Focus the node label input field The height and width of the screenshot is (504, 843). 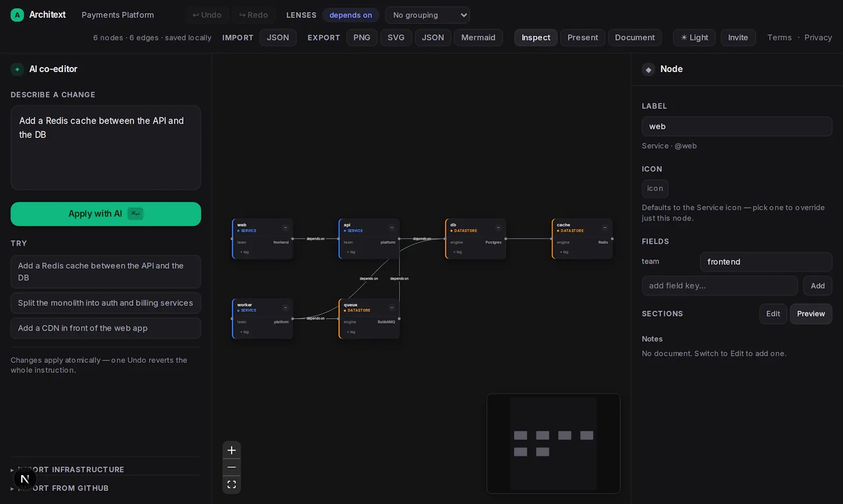click(737, 126)
